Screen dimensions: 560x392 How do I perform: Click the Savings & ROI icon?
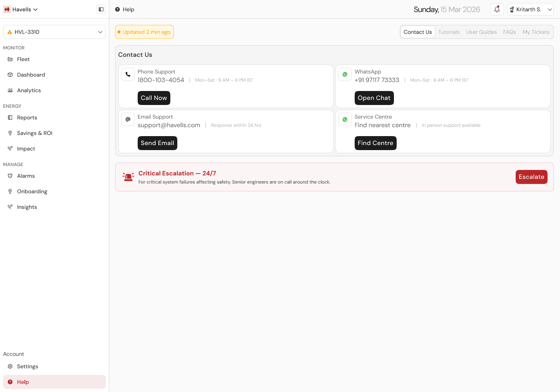pos(10,133)
